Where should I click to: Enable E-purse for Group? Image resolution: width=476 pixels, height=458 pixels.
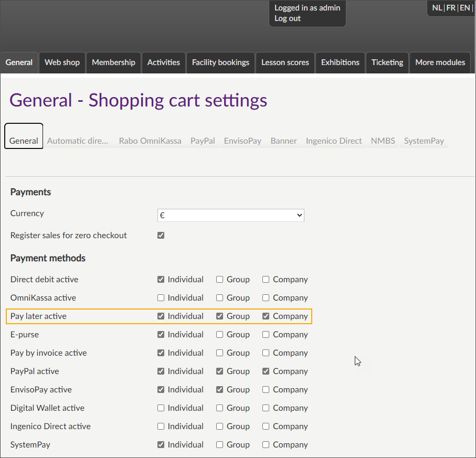(220, 335)
